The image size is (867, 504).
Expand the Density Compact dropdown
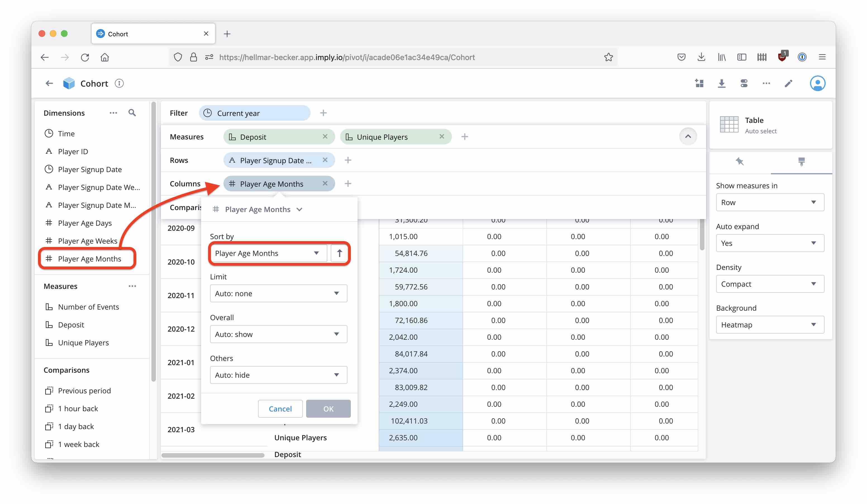(x=770, y=284)
